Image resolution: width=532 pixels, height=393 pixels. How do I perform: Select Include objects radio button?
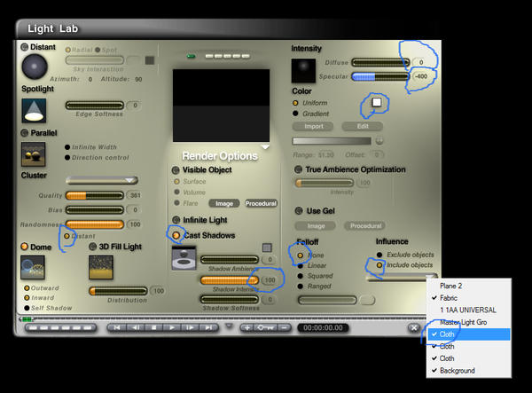coord(379,264)
